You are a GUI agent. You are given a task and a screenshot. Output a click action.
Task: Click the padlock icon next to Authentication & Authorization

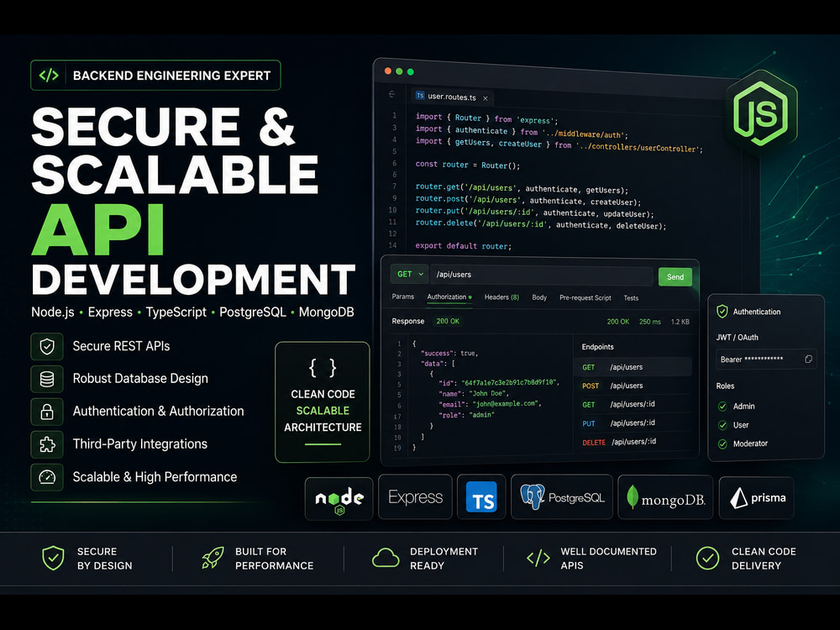(x=47, y=412)
